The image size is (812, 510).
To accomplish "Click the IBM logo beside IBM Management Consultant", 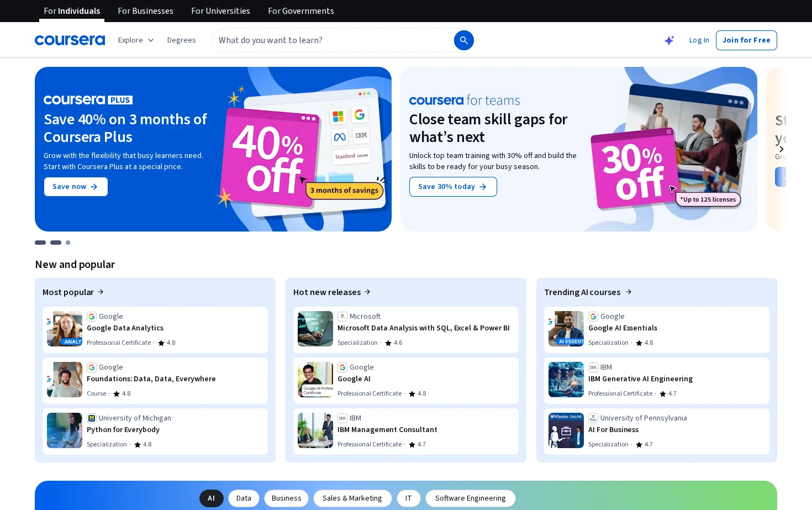I will 342,418.
